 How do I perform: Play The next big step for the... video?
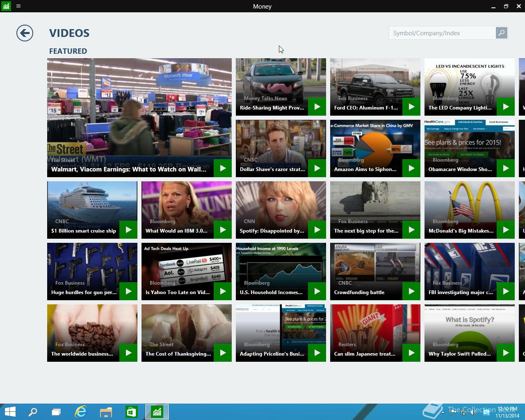coord(411,230)
